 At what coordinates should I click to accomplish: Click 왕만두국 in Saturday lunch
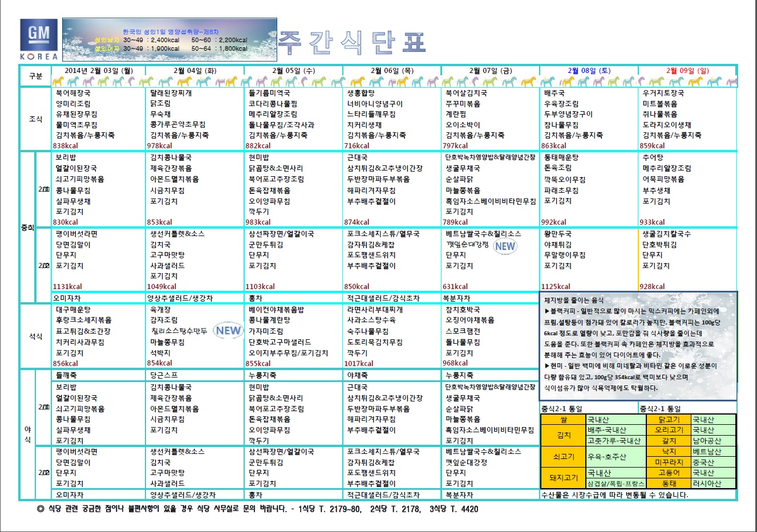tap(557, 234)
